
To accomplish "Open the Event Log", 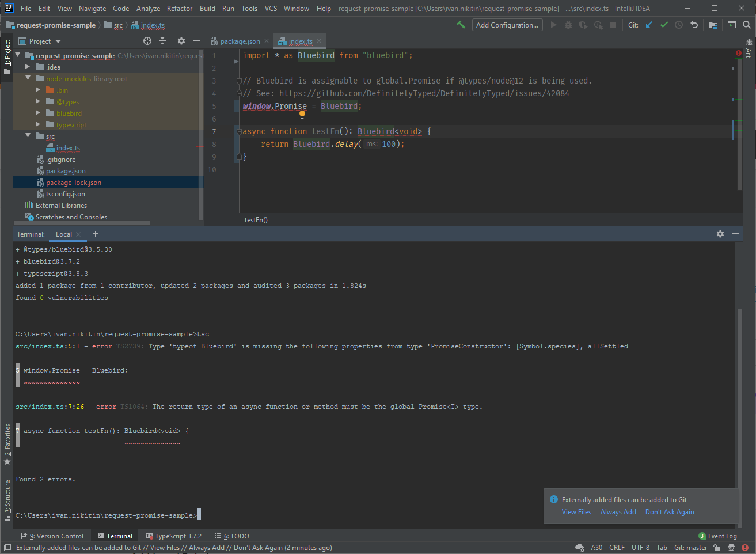I will (717, 536).
